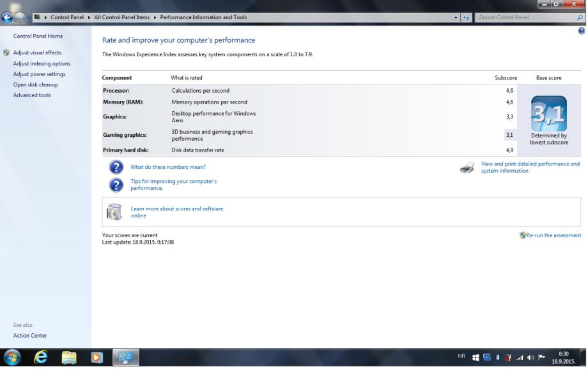Expand the arrow after Control Panel breadcrumb
Viewport: 588px width, 369px height.
(89, 17)
